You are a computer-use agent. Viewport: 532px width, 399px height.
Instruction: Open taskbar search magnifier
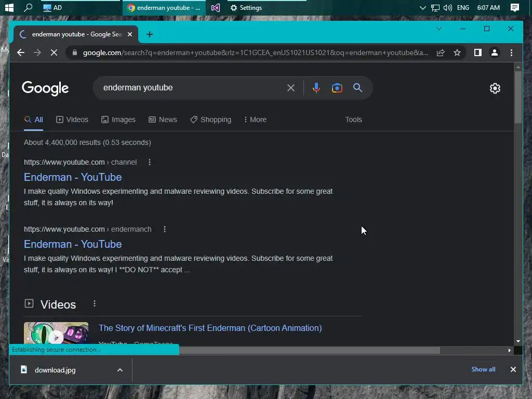[x=28, y=7]
